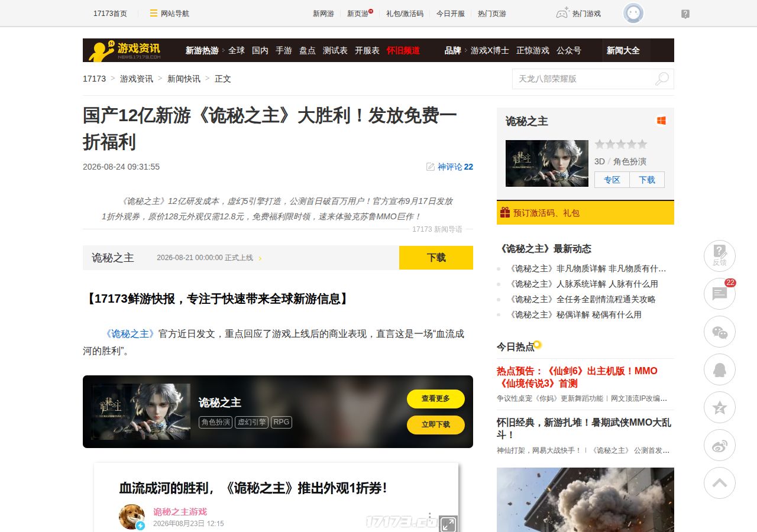
Task: Click the 反馈 feedback icon
Action: point(720,256)
